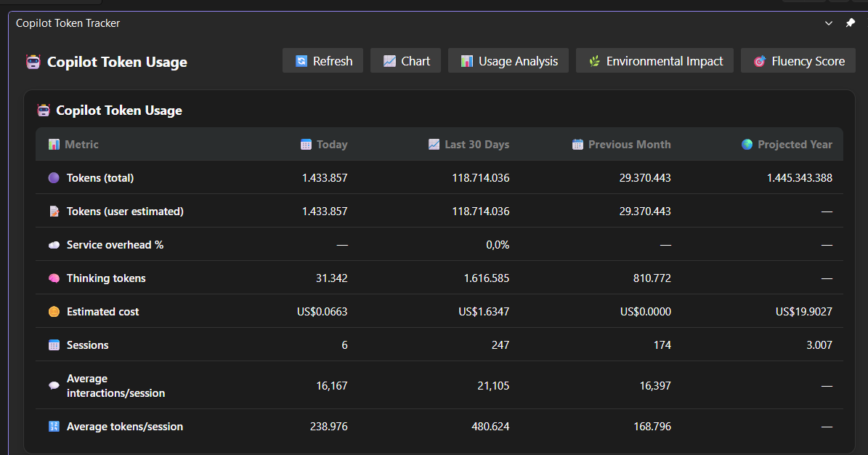Viewport: 868px width, 455px height.
Task: Click the numbers icon for Average tokens/session
Action: (54, 426)
